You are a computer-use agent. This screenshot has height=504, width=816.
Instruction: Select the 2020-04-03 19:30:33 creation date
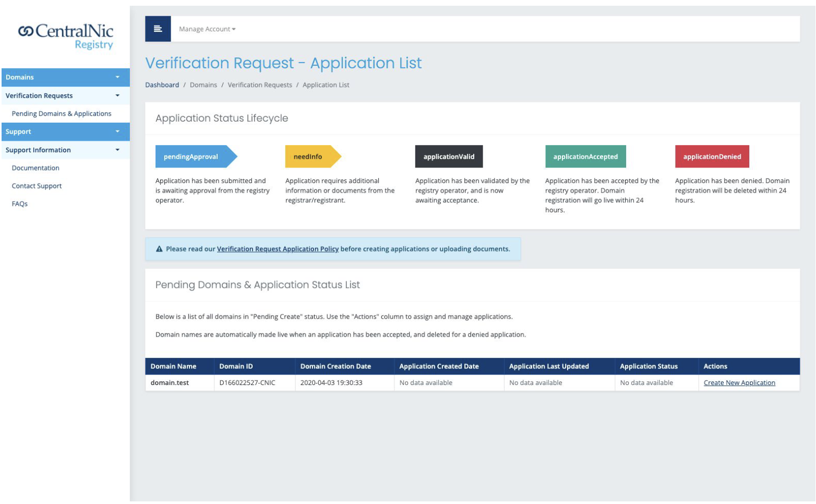point(331,383)
